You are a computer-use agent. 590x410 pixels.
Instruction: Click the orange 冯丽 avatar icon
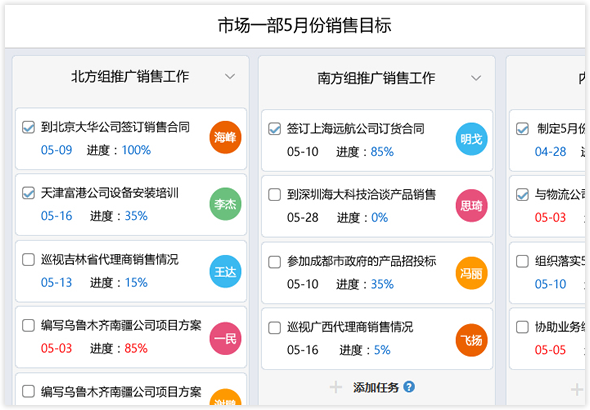[x=471, y=273]
